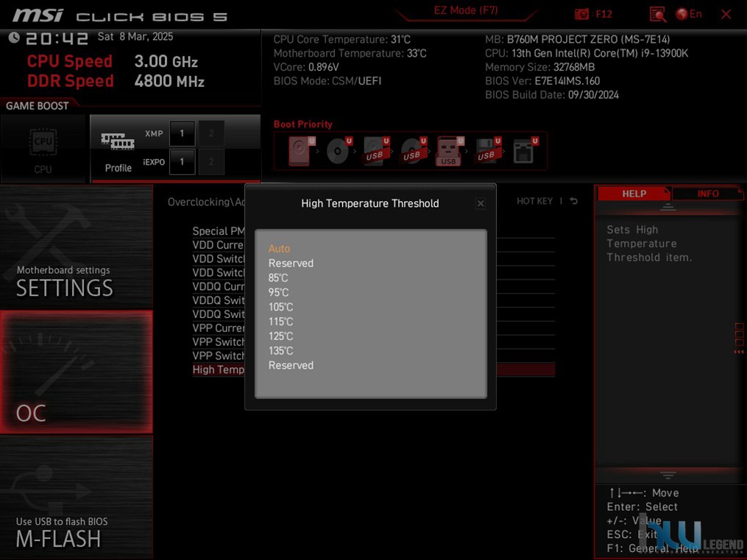
Task: Close the BIOS with the top-right X
Action: coord(726,14)
